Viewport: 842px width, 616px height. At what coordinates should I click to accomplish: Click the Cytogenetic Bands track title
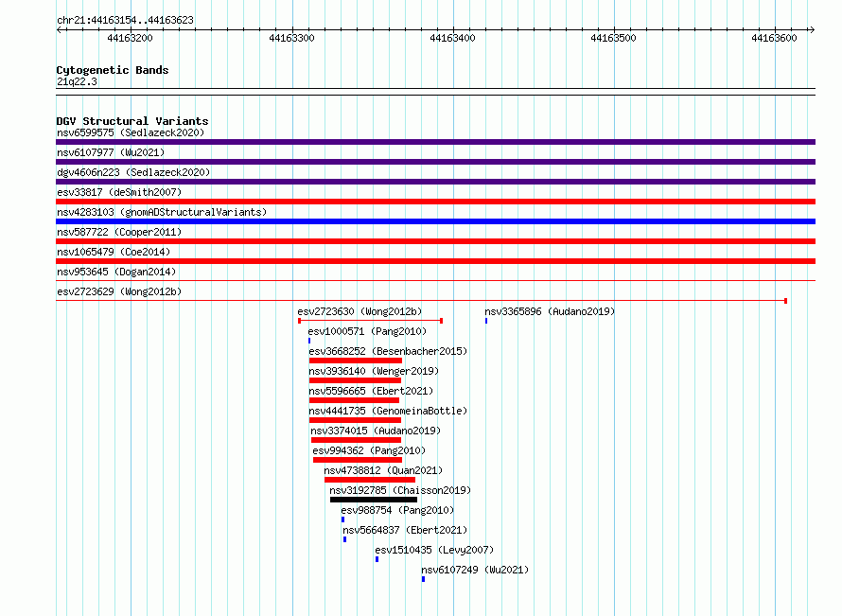tap(113, 70)
